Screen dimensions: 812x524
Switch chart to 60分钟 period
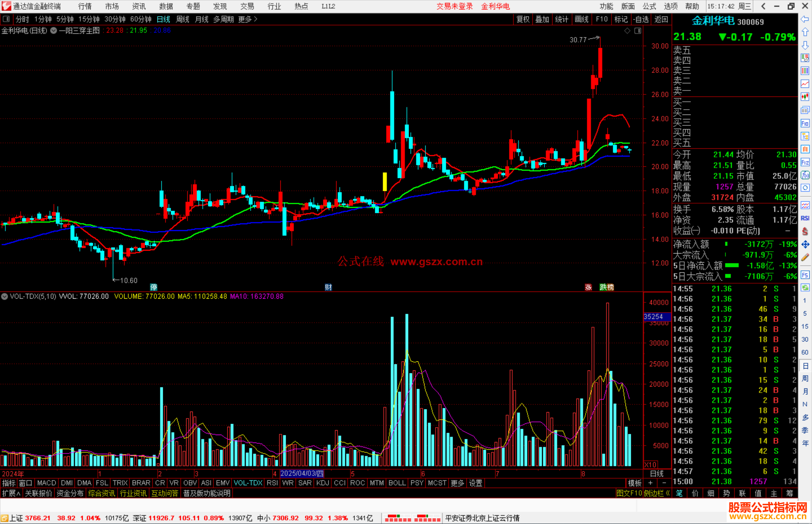point(141,19)
